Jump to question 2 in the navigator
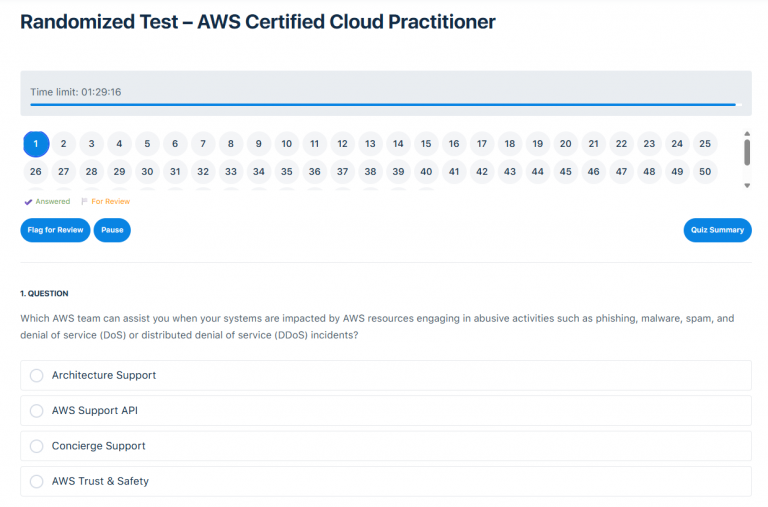Viewport: 768px width, 507px height. click(x=63, y=144)
